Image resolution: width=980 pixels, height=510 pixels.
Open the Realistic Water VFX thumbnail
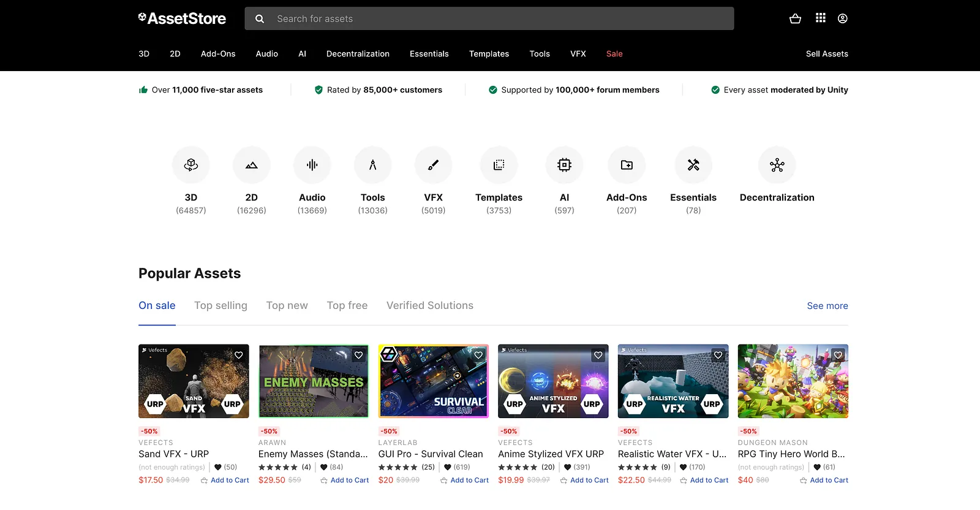tap(673, 381)
